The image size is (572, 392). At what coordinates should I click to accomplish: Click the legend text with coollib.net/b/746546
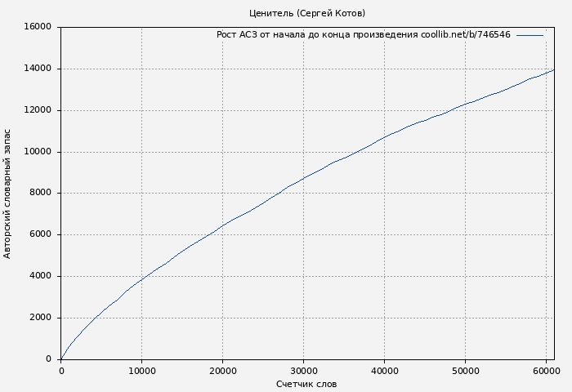pos(364,35)
